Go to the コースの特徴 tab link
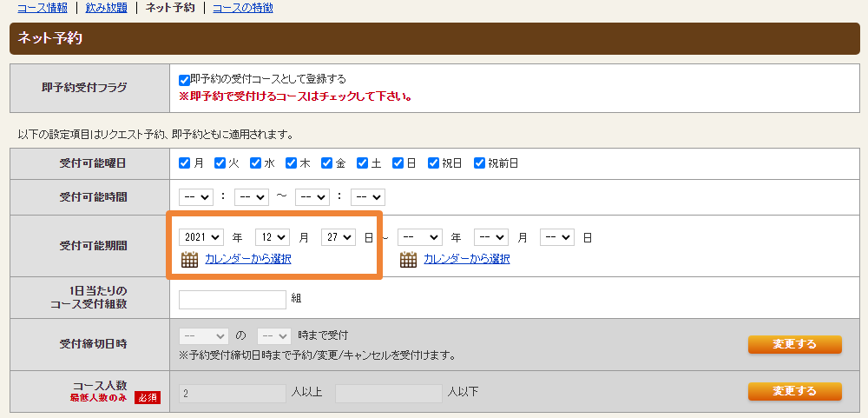 point(242,8)
